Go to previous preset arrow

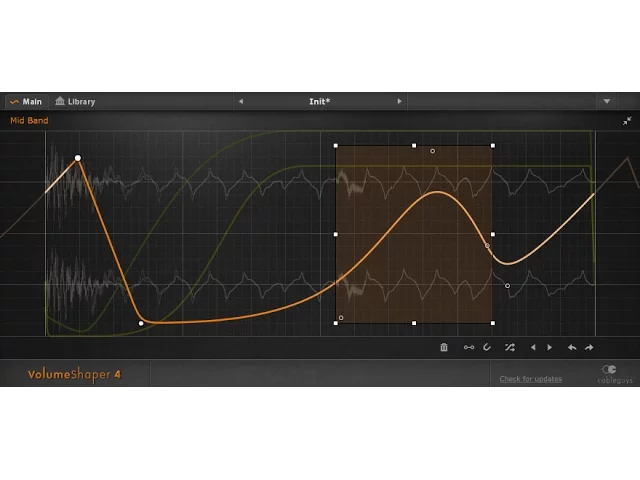click(241, 101)
